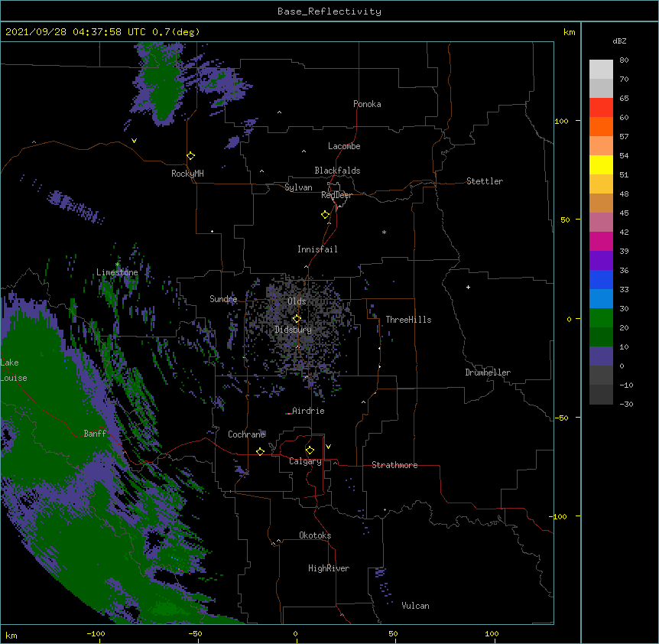Click the yellow diamond marker below Cochrane
This screenshot has width=659, height=644.
tap(260, 451)
